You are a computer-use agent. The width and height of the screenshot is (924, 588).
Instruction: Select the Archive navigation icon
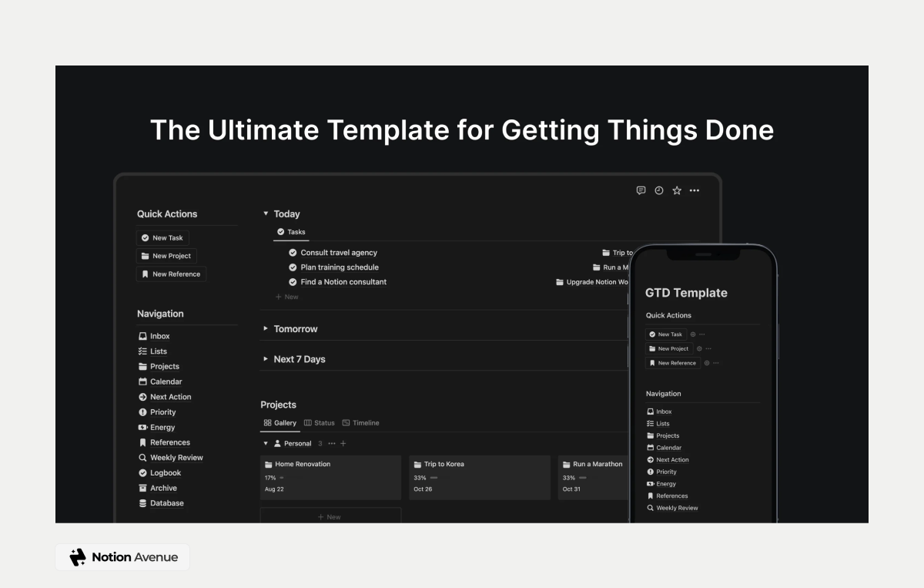tap(142, 488)
